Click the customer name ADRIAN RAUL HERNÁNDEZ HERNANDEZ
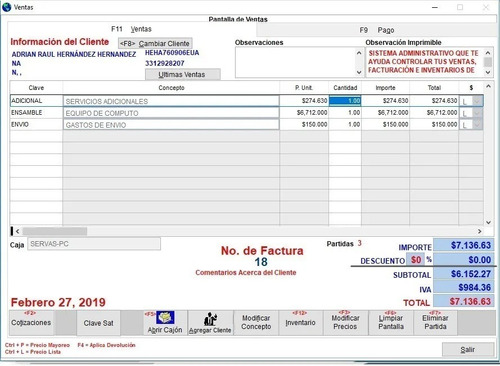The image size is (500, 366). coord(74,54)
